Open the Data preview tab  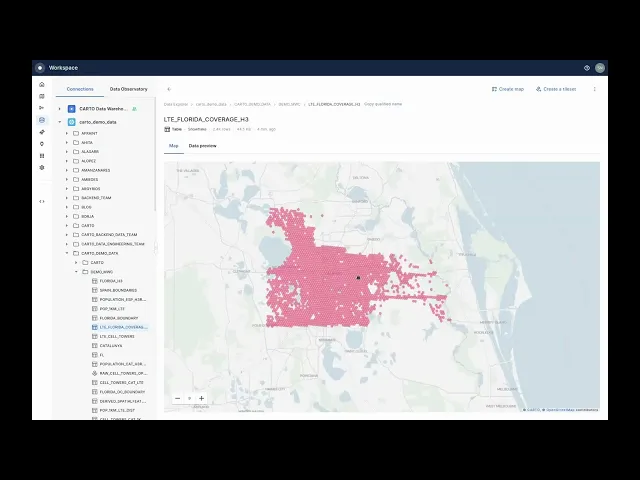click(202, 146)
